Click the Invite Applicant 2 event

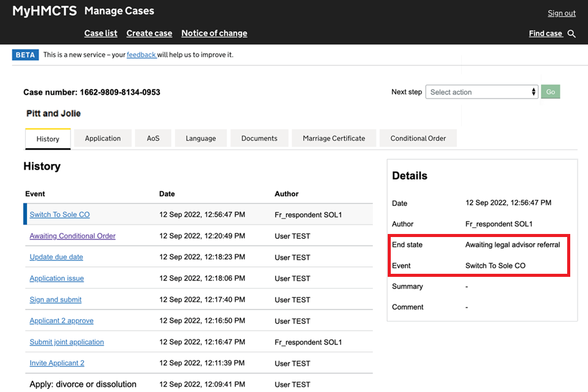[x=57, y=363]
